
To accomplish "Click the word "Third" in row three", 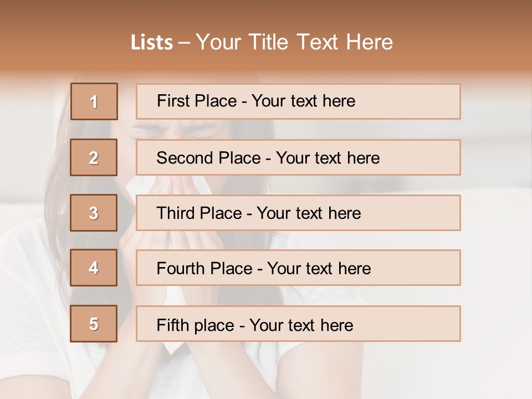I will [x=176, y=213].
